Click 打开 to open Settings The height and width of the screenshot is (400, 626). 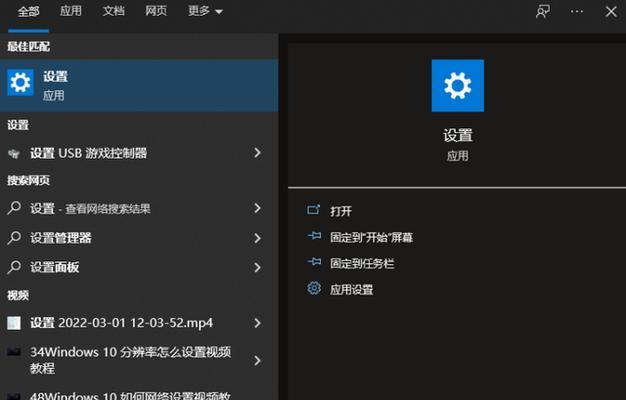341,211
